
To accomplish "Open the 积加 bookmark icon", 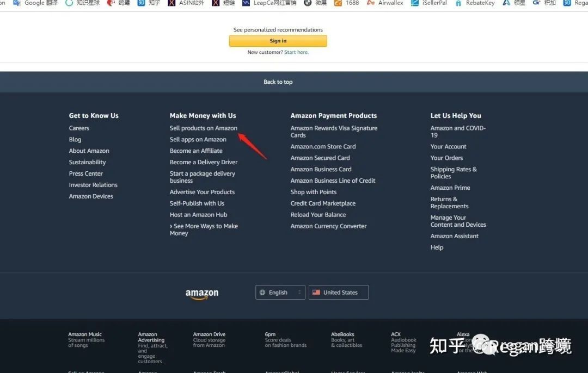I will coord(537,3).
